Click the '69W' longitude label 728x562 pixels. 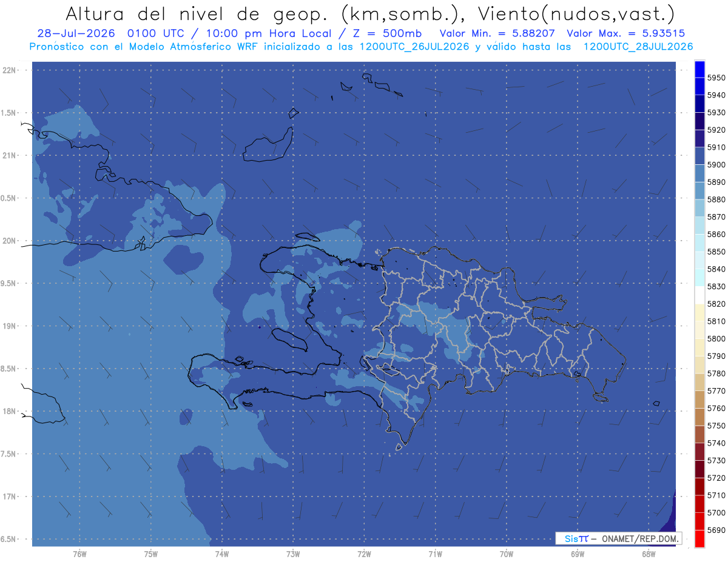(x=578, y=554)
